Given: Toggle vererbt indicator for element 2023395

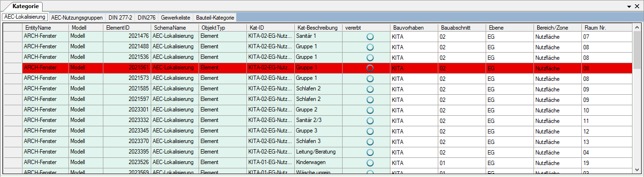Looking at the screenshot, I should (370, 152).
